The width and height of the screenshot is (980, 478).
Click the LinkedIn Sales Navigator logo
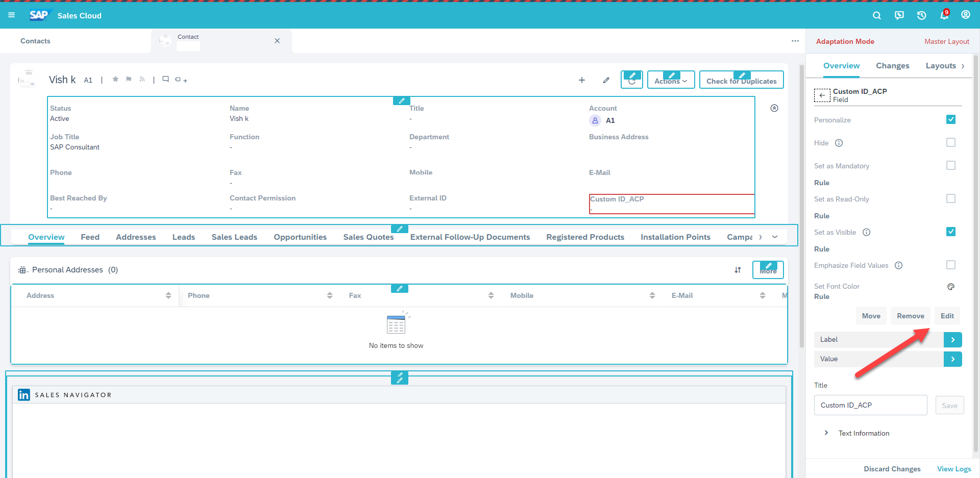coord(24,395)
